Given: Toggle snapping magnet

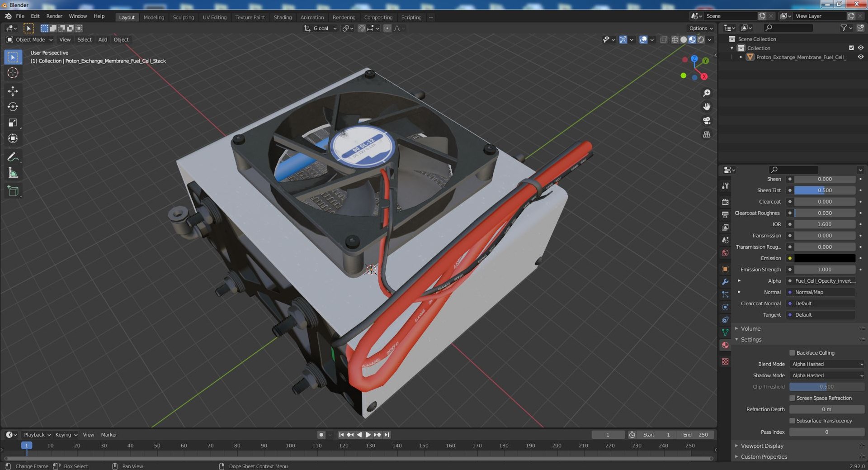Looking at the screenshot, I should pyautogui.click(x=361, y=28).
